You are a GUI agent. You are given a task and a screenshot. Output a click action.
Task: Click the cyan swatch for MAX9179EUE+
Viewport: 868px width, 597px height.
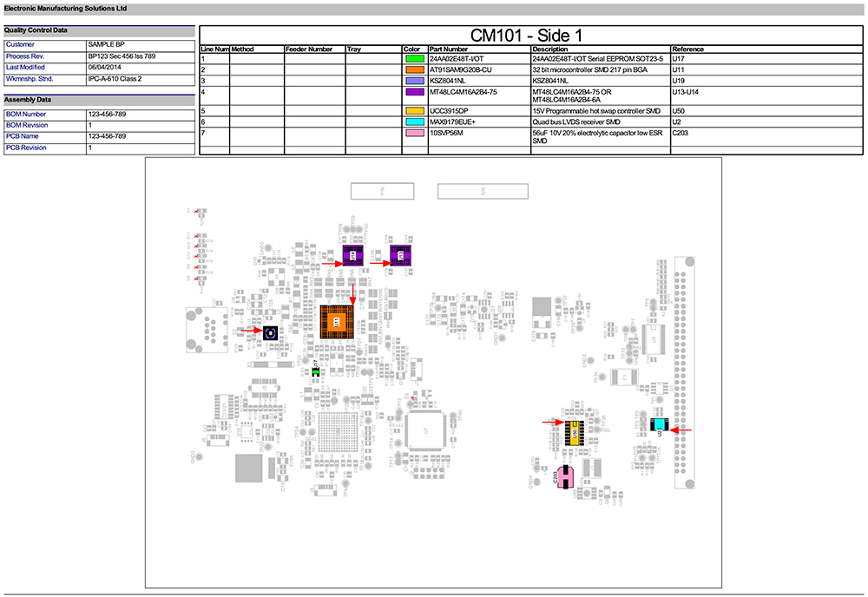[414, 122]
